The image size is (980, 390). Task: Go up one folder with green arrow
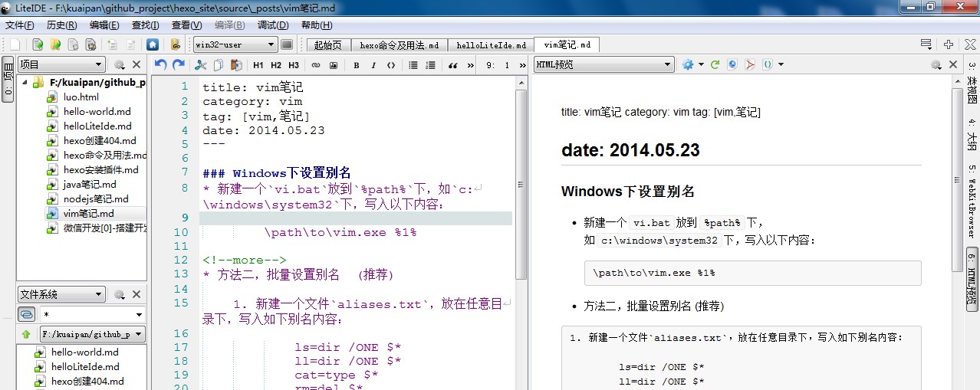coord(27,334)
